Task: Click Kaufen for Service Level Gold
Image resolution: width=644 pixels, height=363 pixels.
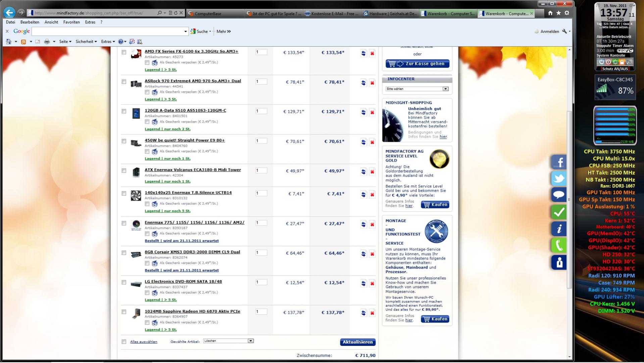Action: click(435, 205)
